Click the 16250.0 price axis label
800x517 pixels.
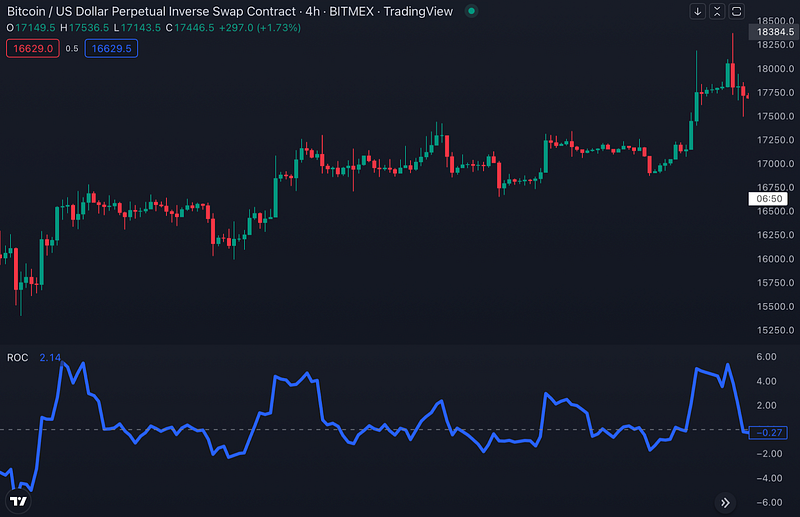pos(776,235)
